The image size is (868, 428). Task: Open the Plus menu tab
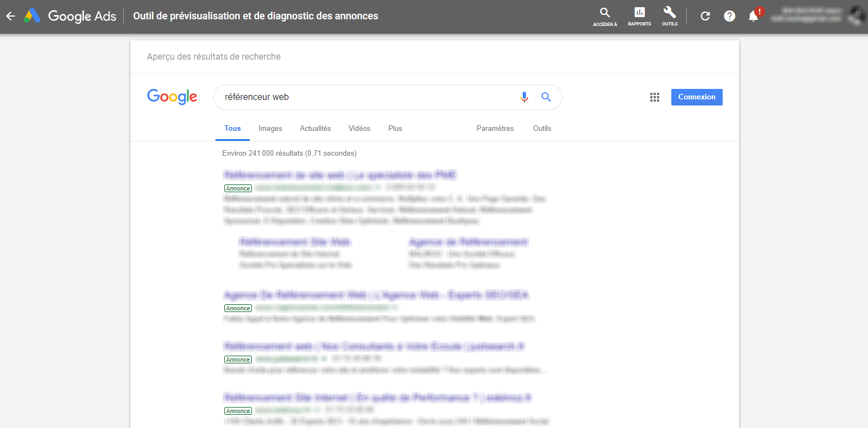coord(395,129)
